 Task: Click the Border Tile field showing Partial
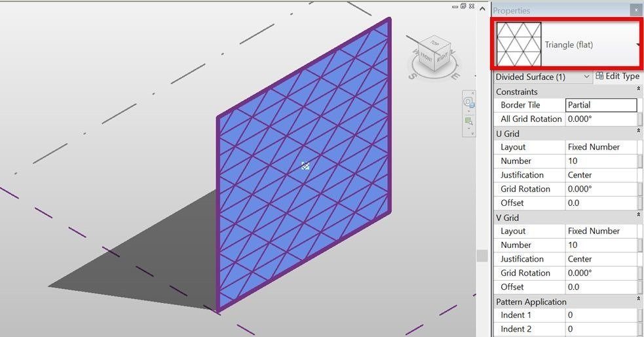601,105
